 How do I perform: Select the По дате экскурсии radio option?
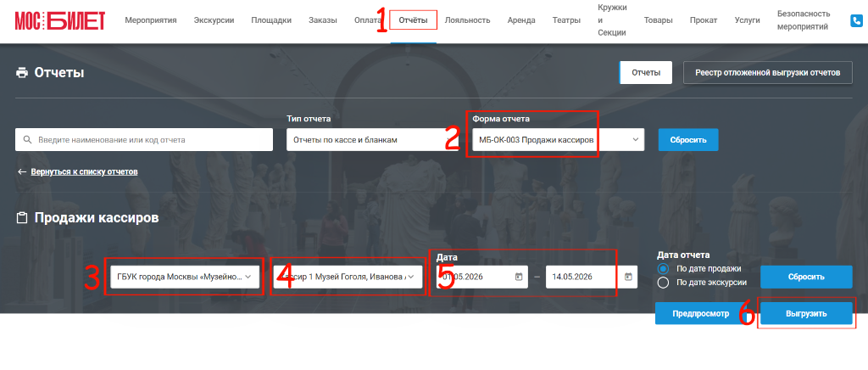click(663, 283)
